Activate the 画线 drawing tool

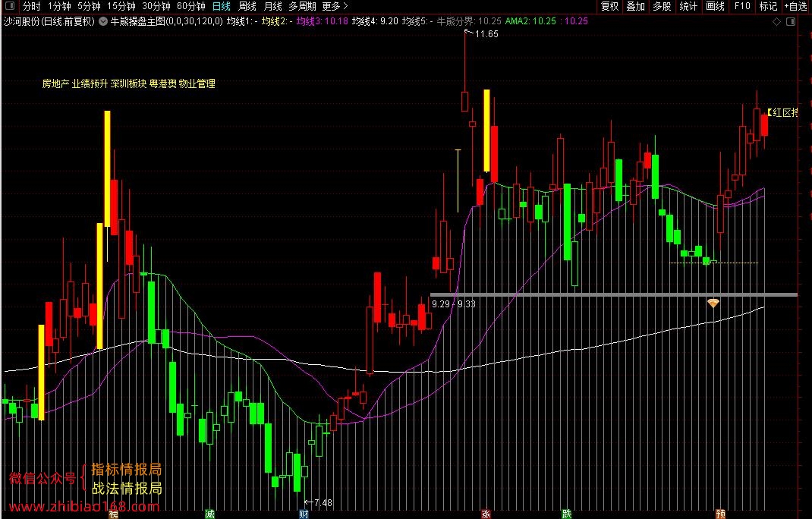coord(715,6)
